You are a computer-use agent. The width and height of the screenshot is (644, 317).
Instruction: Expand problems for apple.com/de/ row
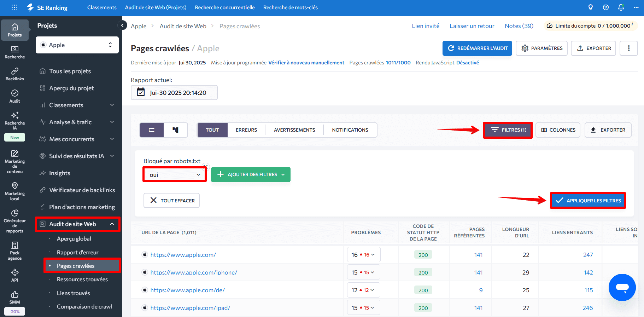click(x=363, y=290)
